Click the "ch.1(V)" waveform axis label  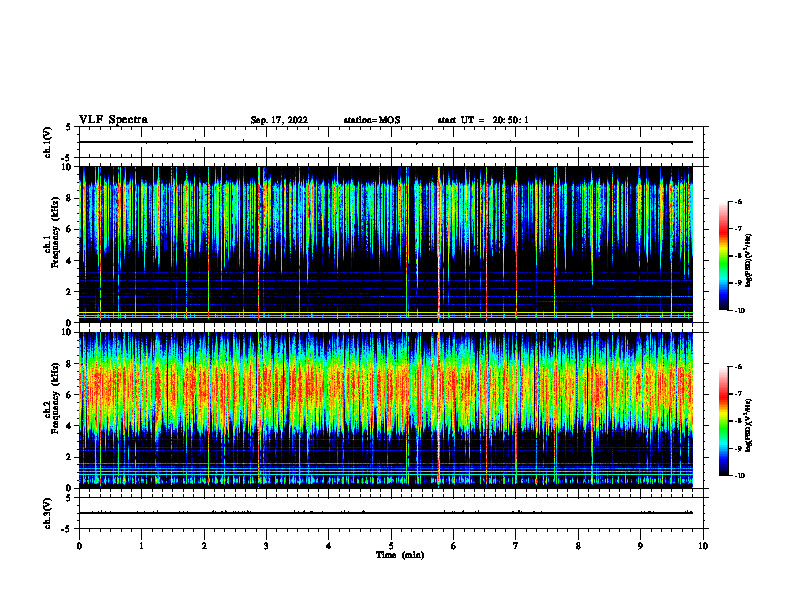pyautogui.click(x=48, y=142)
